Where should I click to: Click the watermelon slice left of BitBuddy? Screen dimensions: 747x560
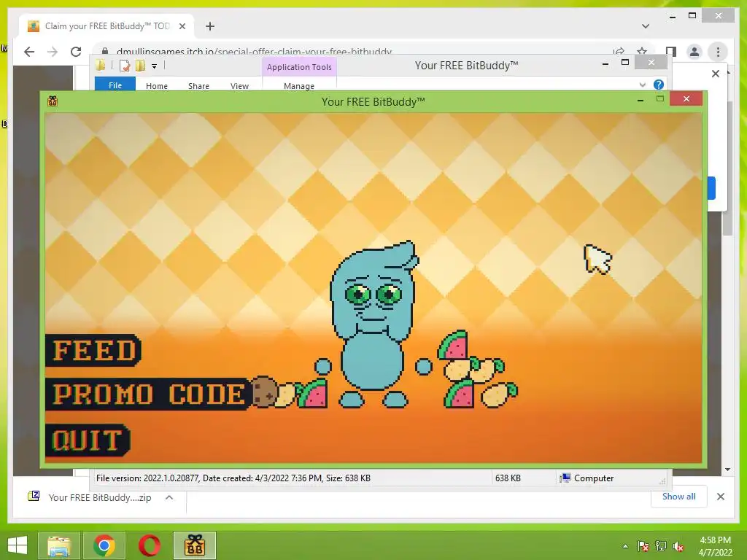pyautogui.click(x=312, y=394)
